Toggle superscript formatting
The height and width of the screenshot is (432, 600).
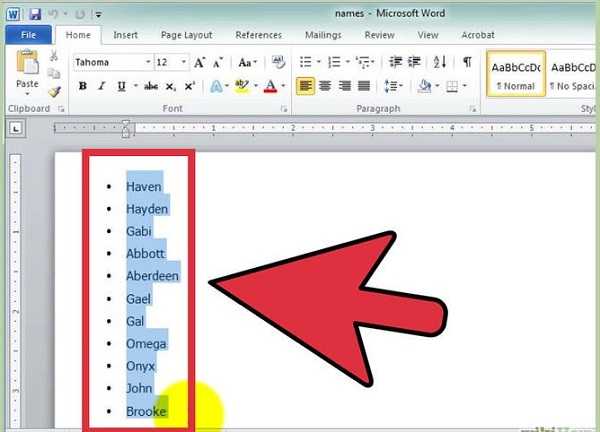[190, 86]
